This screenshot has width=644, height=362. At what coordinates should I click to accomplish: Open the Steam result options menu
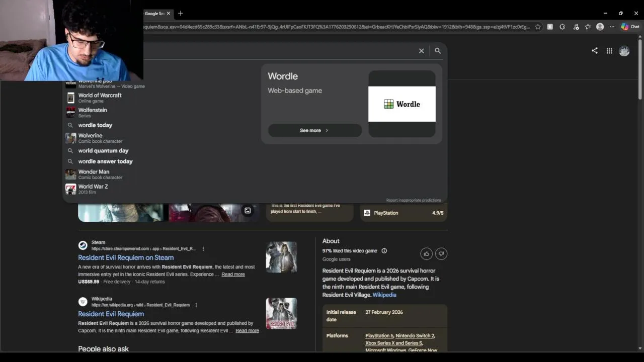(x=203, y=249)
